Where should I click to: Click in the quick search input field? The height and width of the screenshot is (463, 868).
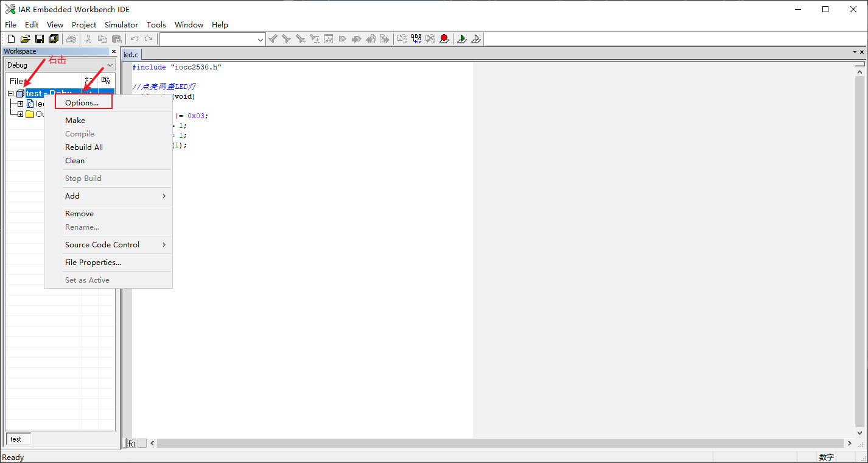pyautogui.click(x=208, y=40)
